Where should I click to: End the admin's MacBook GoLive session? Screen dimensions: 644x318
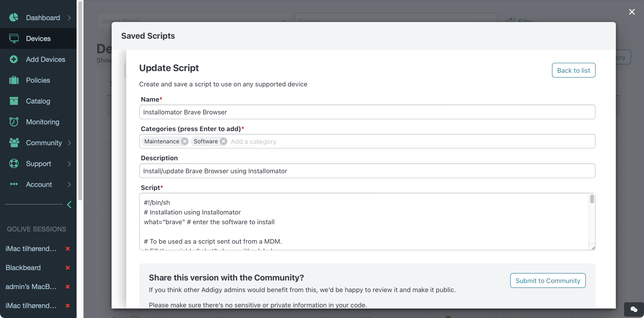[x=68, y=287]
